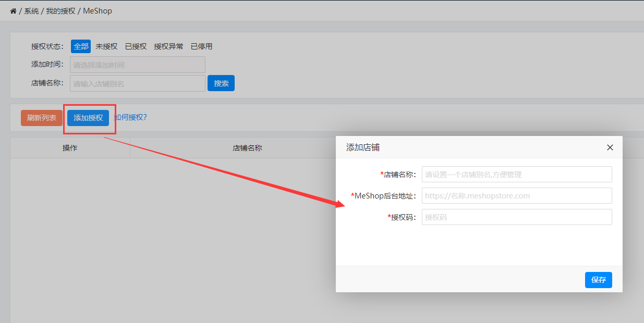This screenshot has height=323, width=644.
Task: Select the 已授权 status filter
Action: [x=136, y=46]
